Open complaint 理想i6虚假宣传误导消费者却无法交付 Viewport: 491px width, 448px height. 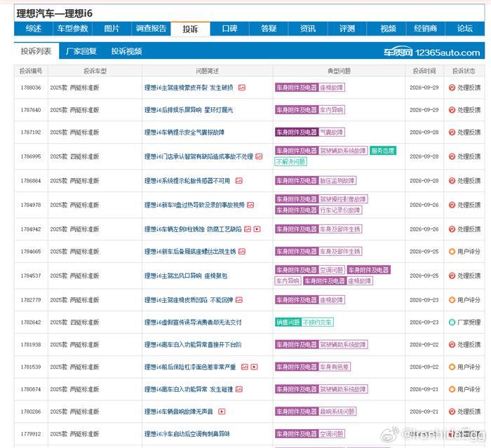pyautogui.click(x=193, y=322)
